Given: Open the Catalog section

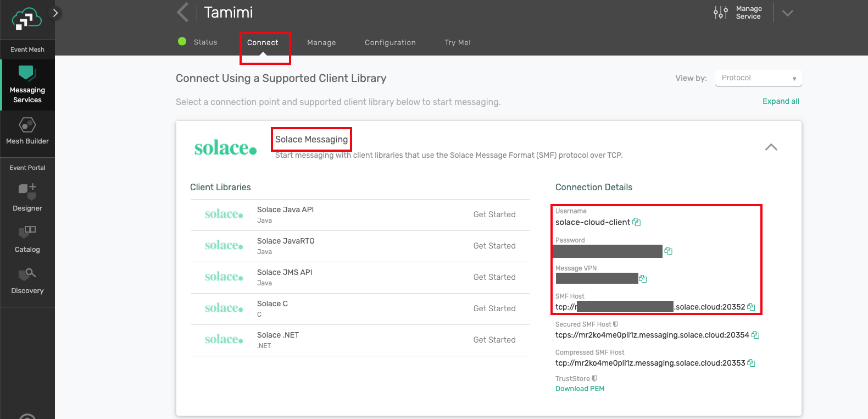Looking at the screenshot, I should point(27,239).
